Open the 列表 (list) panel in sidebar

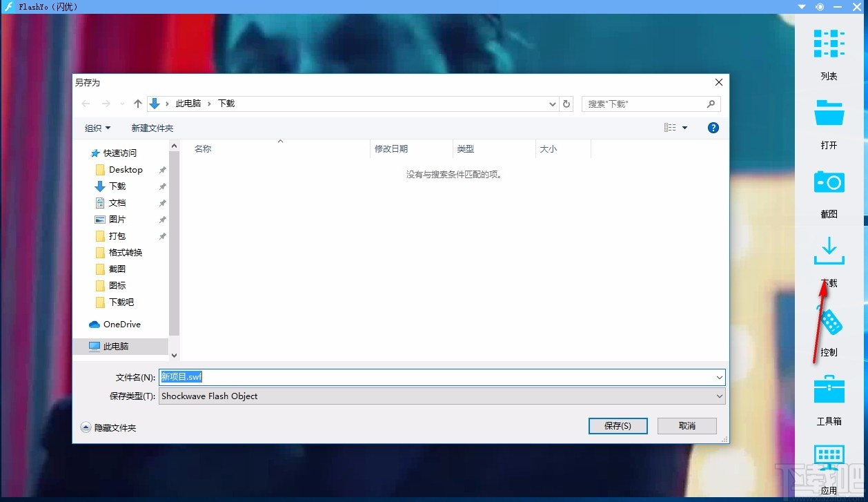click(828, 43)
